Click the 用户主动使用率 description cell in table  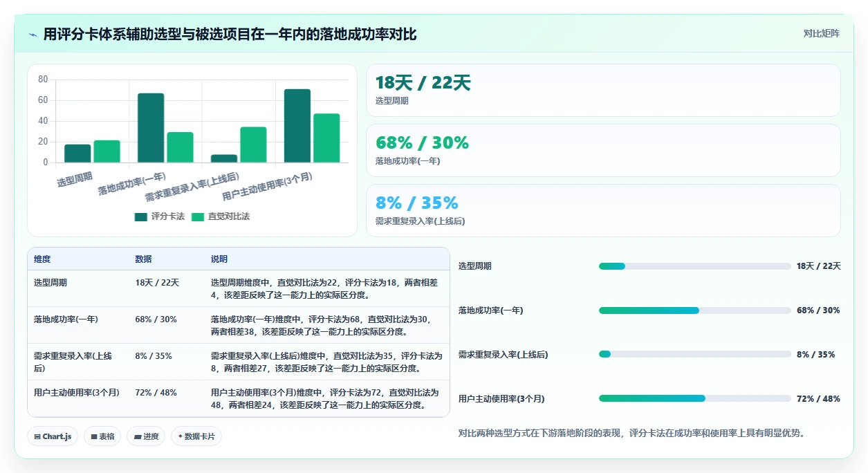click(326, 398)
